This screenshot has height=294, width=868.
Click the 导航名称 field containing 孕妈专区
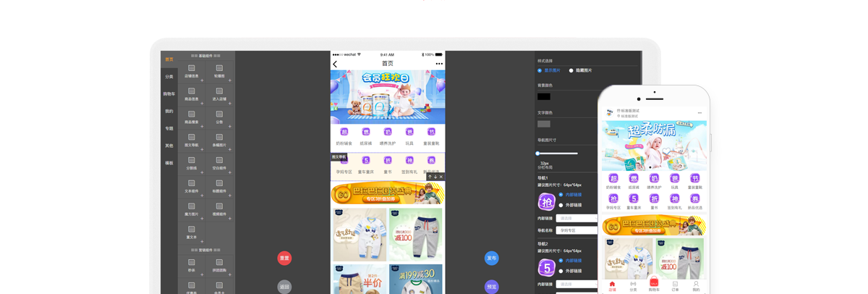(x=577, y=230)
